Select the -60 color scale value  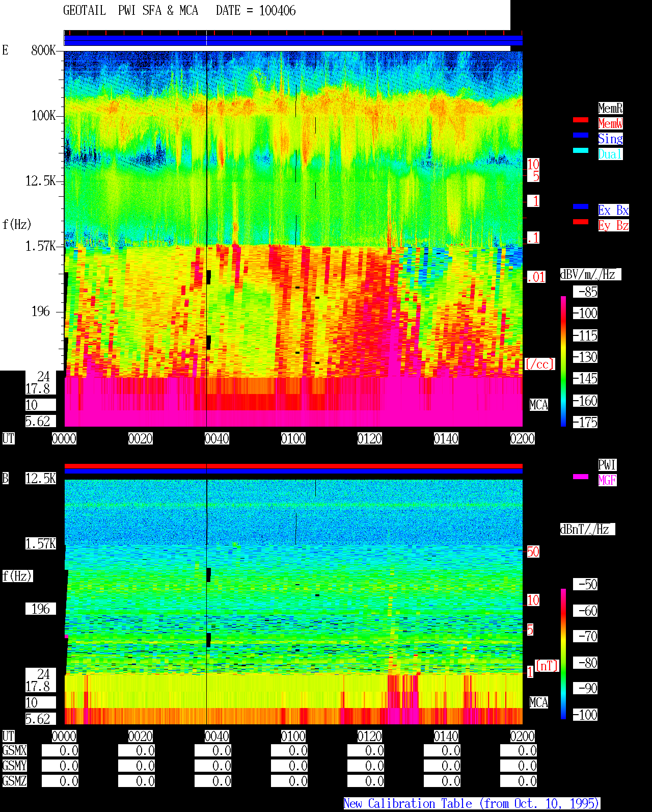586,611
